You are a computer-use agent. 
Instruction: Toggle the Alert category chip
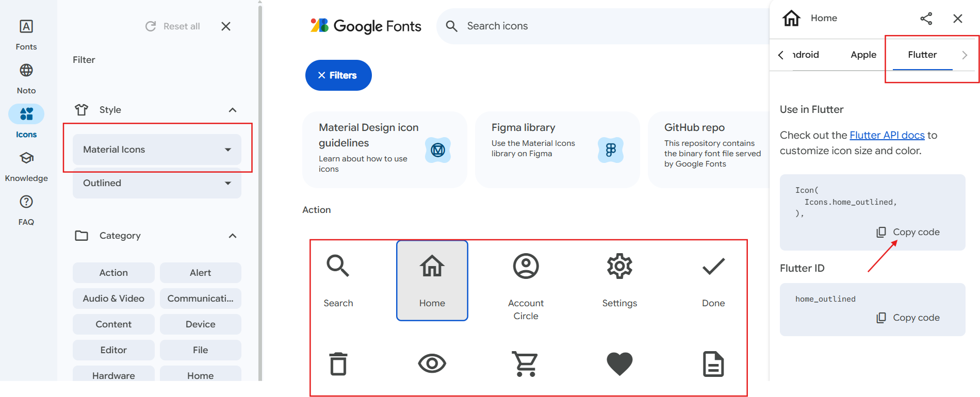point(201,273)
